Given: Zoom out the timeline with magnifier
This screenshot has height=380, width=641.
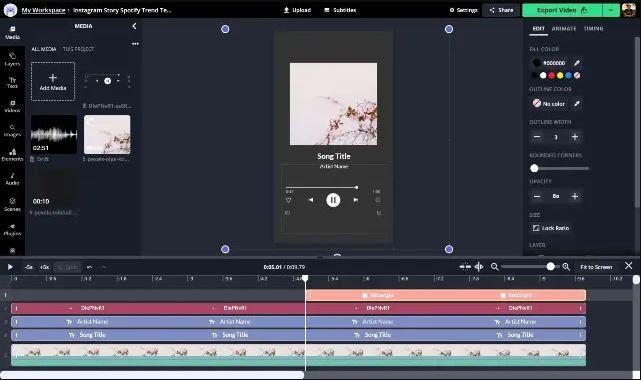Looking at the screenshot, I should 494,267.
